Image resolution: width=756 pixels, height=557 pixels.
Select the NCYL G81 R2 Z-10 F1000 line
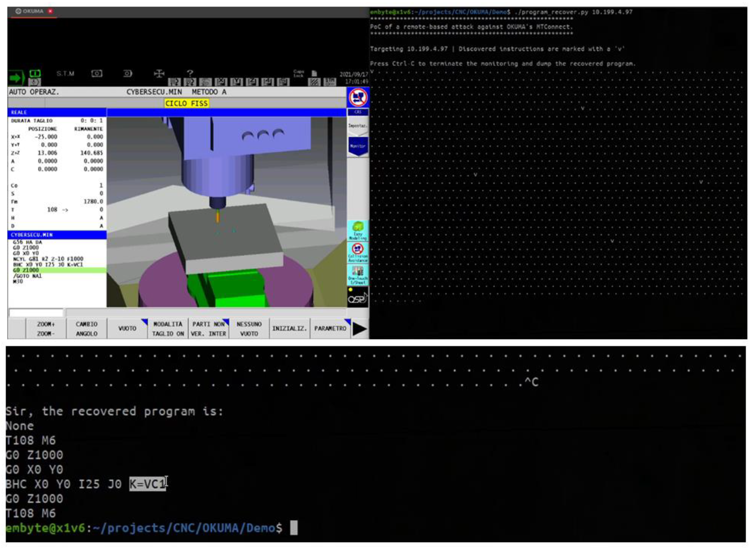(x=48, y=259)
